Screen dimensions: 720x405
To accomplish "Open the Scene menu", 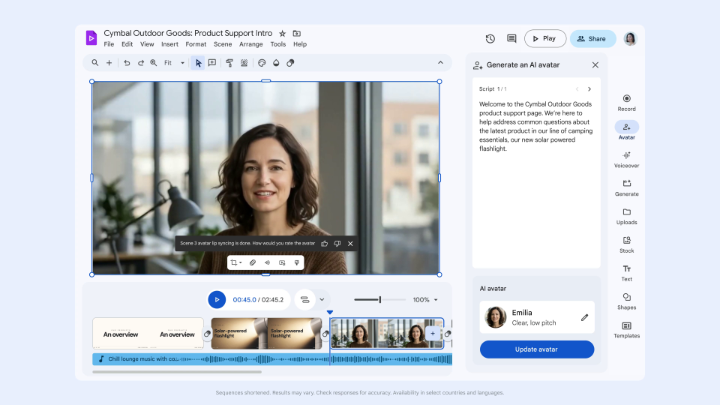I will click(x=223, y=45).
